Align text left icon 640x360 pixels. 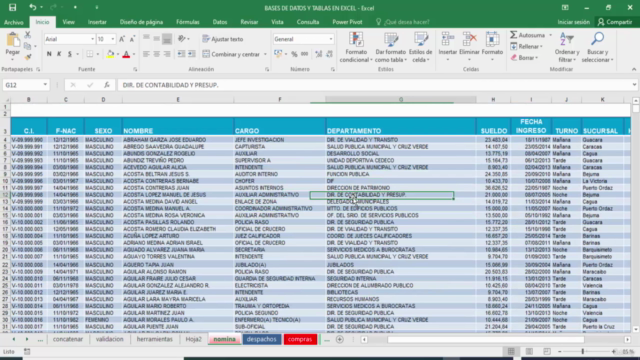click(x=146, y=54)
